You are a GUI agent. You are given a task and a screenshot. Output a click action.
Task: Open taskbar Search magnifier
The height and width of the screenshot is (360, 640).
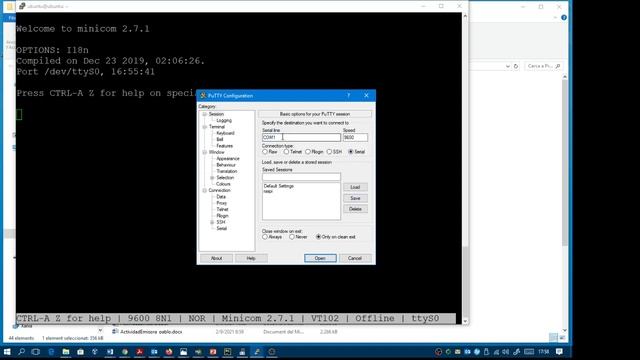click(21, 351)
